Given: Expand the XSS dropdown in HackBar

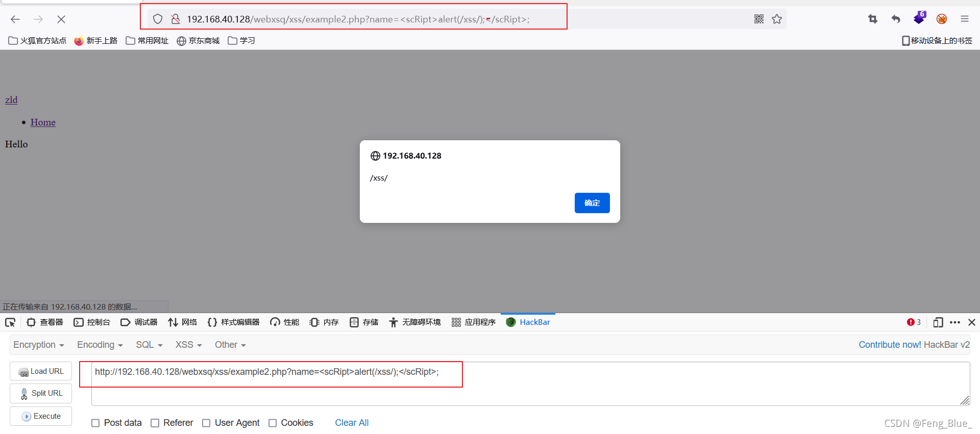Looking at the screenshot, I should (x=188, y=345).
